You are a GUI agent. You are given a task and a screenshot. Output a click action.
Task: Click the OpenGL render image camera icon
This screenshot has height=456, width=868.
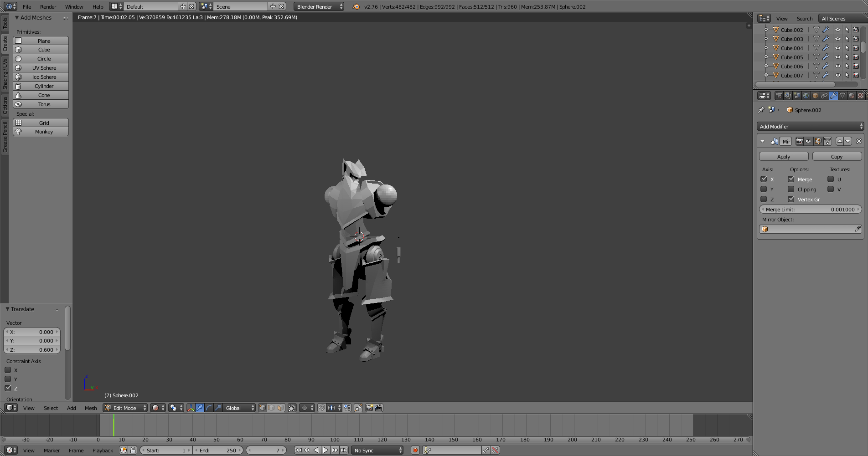point(369,408)
